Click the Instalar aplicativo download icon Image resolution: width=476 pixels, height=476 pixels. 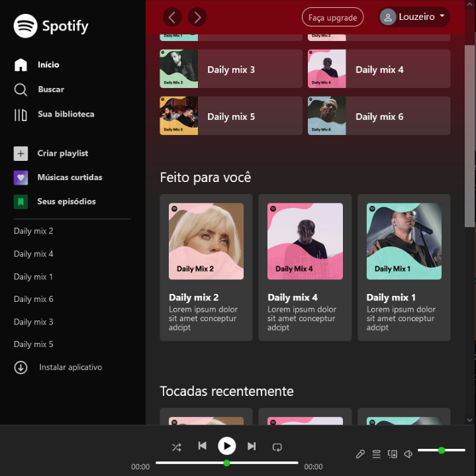(21, 367)
